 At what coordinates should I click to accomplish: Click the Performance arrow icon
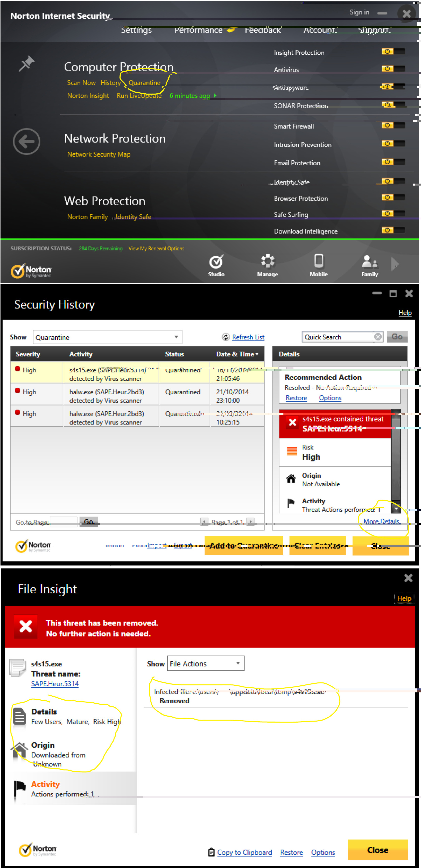coord(231,30)
